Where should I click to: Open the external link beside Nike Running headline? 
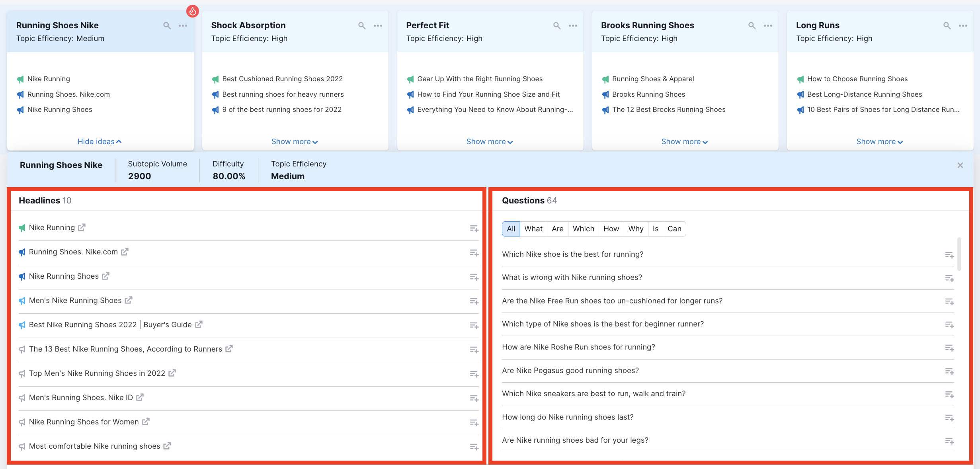tap(82, 228)
